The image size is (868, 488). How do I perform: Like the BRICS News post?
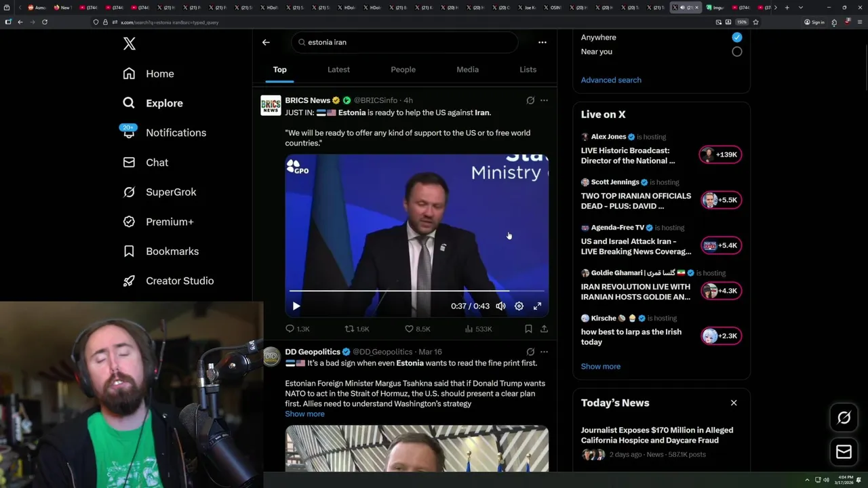point(417,329)
